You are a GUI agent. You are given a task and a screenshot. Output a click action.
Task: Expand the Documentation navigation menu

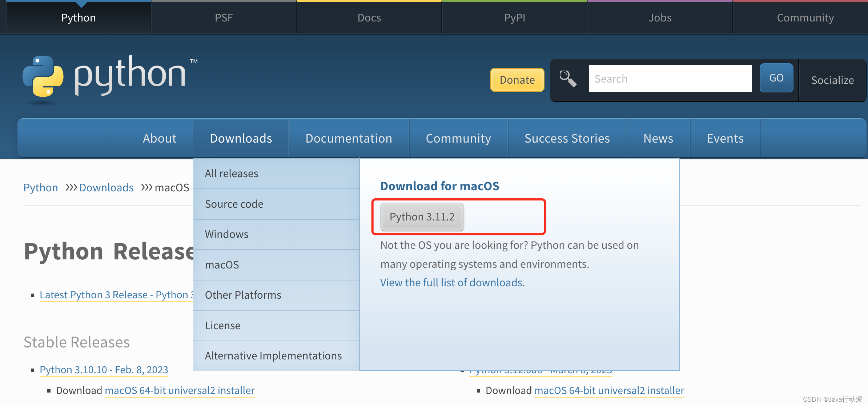pos(349,138)
